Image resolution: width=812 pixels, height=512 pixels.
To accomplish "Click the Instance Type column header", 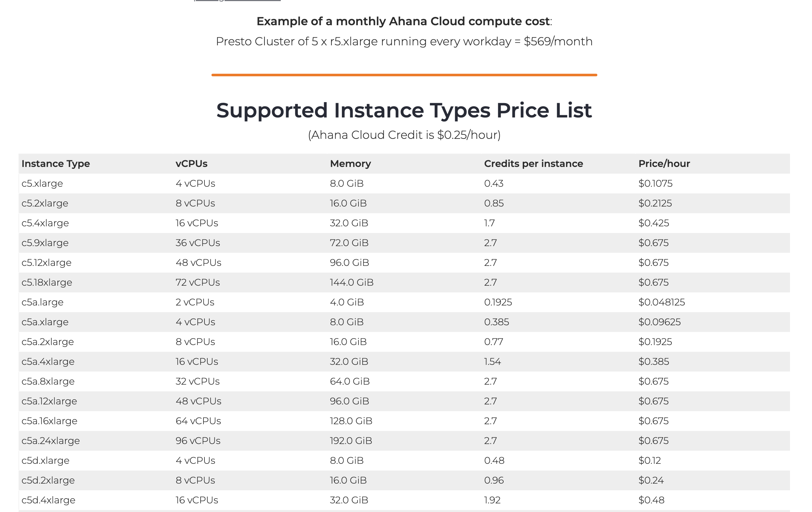I will (55, 164).
